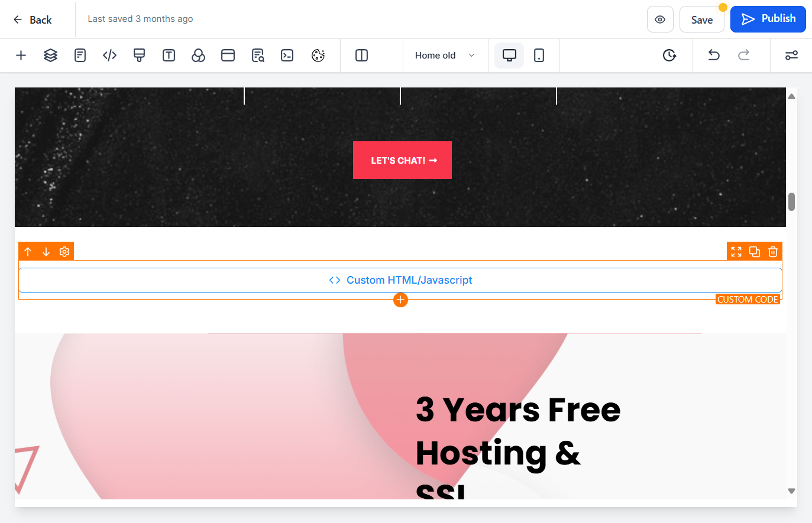Open the pages document icon
The height and width of the screenshot is (523, 812).
click(x=80, y=56)
